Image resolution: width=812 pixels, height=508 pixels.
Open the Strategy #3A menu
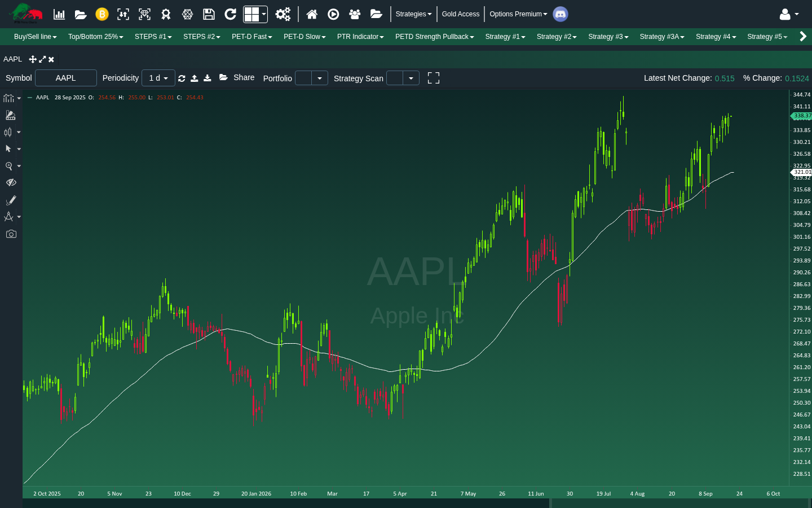[x=662, y=37]
